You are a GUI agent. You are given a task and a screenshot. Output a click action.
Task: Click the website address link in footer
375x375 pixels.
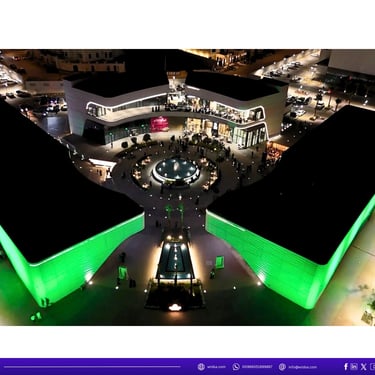pyautogui.click(x=216, y=367)
